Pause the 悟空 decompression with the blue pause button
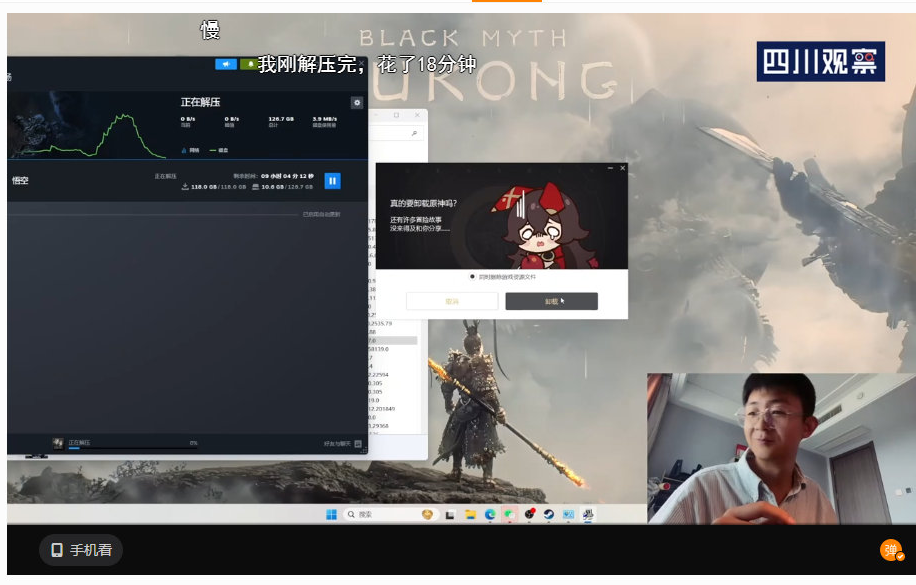Image resolution: width=916 pixels, height=585 pixels. [x=332, y=181]
